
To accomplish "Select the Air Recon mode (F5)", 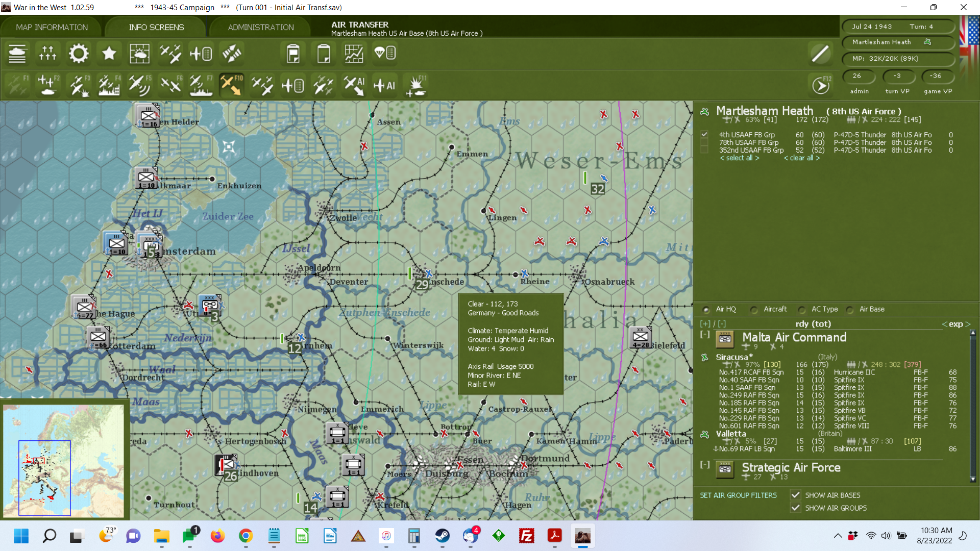I will 139,85.
